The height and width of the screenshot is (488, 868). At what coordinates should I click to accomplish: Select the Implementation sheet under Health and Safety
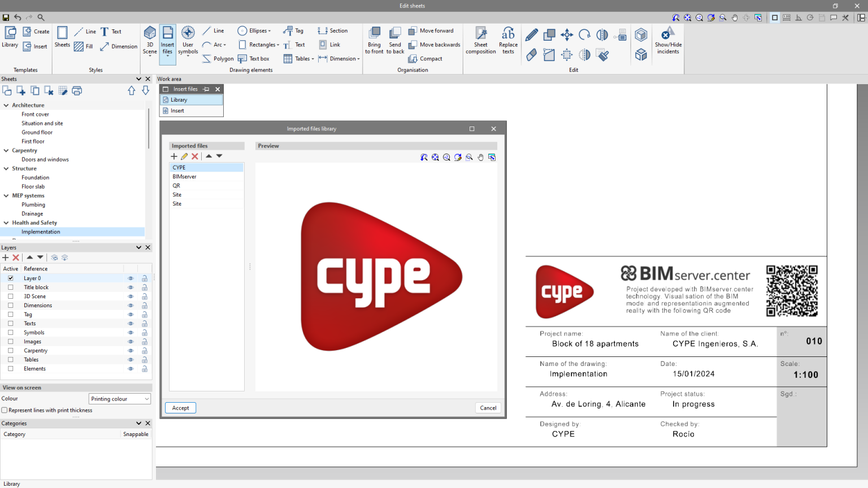[x=41, y=232]
